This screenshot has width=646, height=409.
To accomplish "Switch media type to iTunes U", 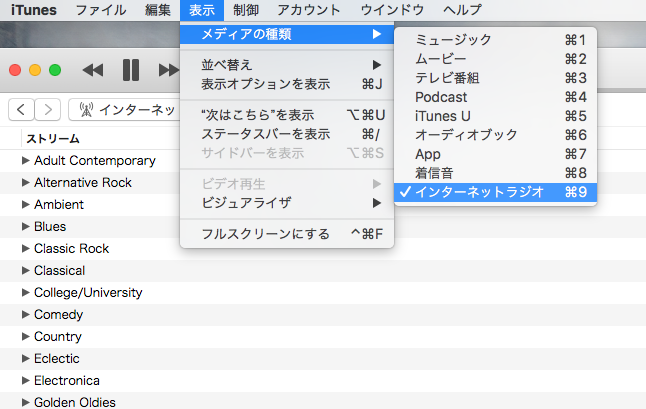I will click(495, 116).
